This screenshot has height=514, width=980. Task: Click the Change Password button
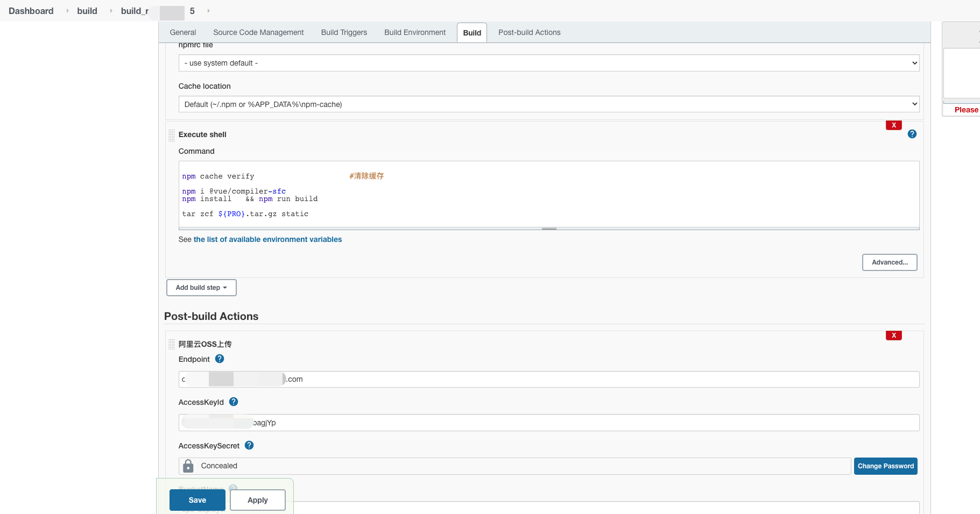pyautogui.click(x=885, y=466)
